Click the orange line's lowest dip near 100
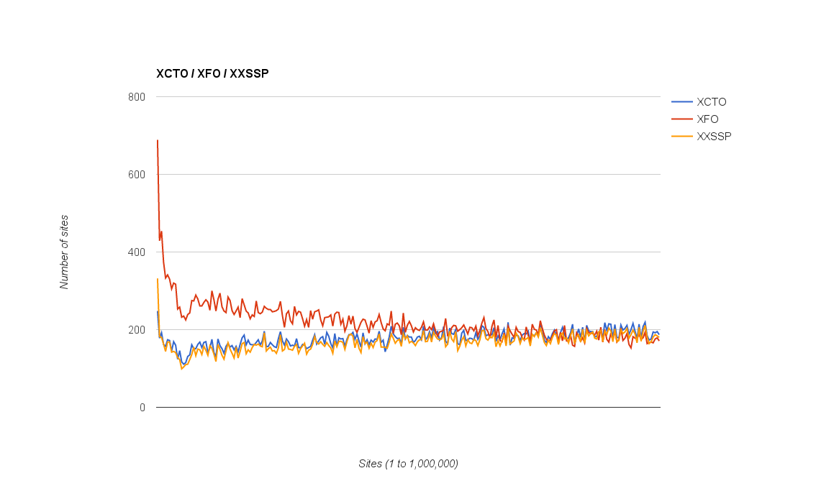816x504 pixels. tap(181, 368)
